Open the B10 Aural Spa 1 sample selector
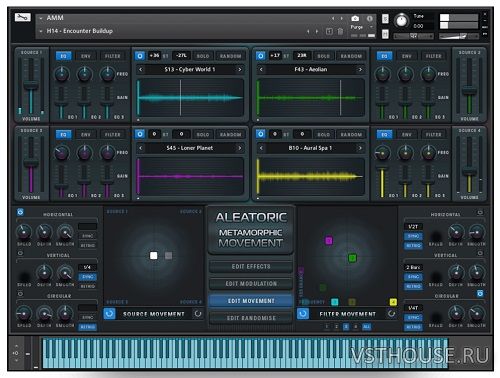Image resolution: width=500 pixels, height=378 pixels. (310, 148)
